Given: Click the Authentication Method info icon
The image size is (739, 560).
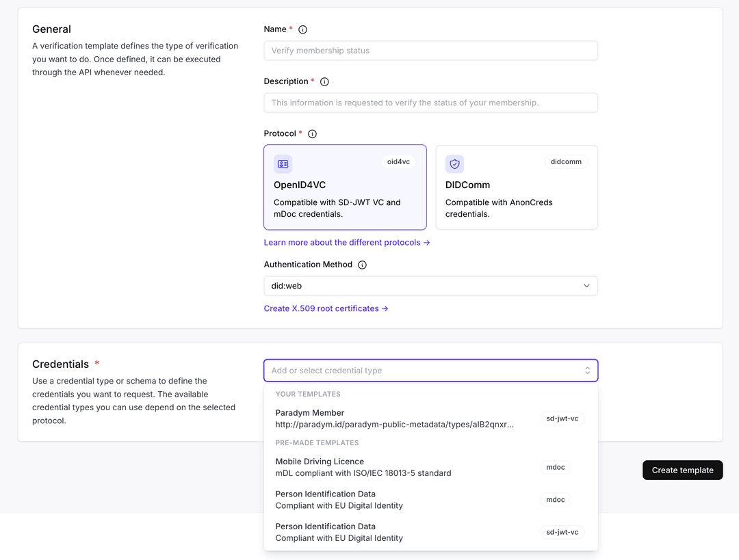Looking at the screenshot, I should 362,265.
